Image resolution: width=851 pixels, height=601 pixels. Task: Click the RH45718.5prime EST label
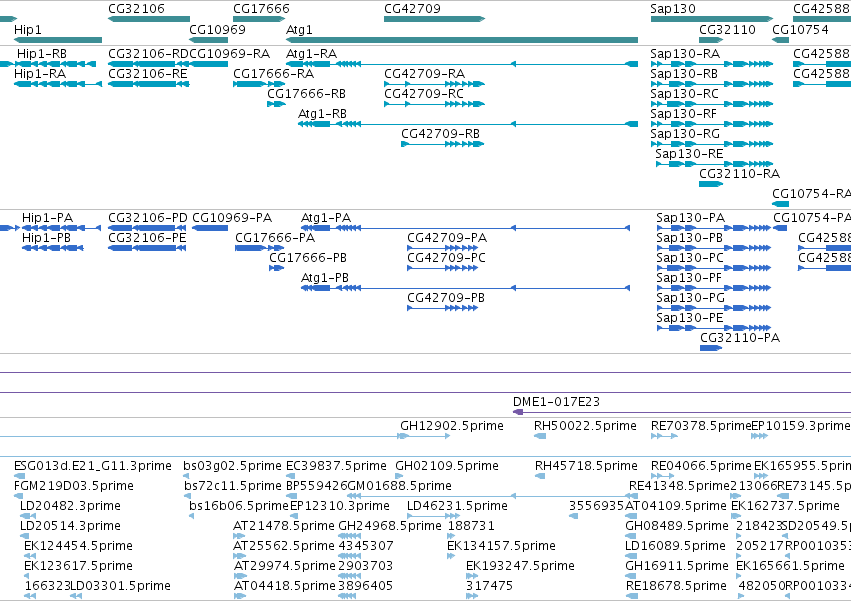(x=586, y=466)
